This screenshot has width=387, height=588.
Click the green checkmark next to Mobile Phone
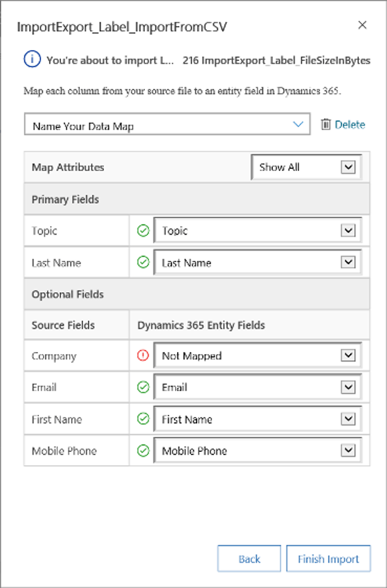[142, 451]
